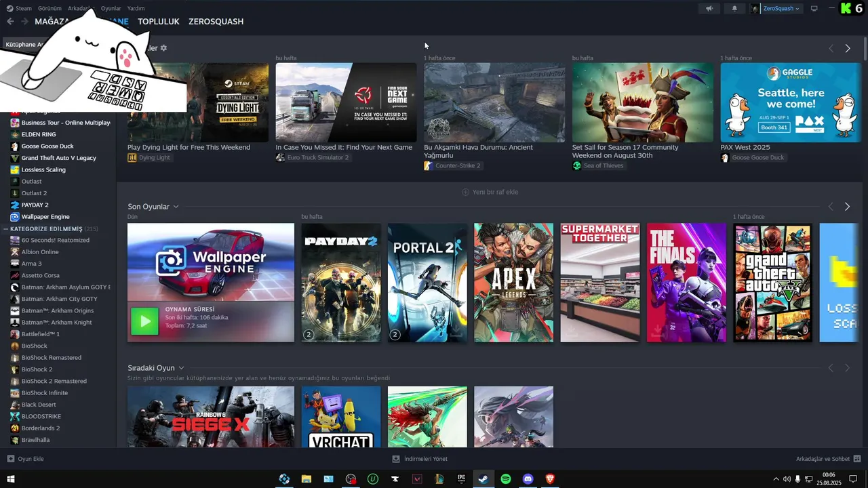Open the Rainbow Six Siege X cover
The height and width of the screenshot is (488, 868).
click(211, 417)
